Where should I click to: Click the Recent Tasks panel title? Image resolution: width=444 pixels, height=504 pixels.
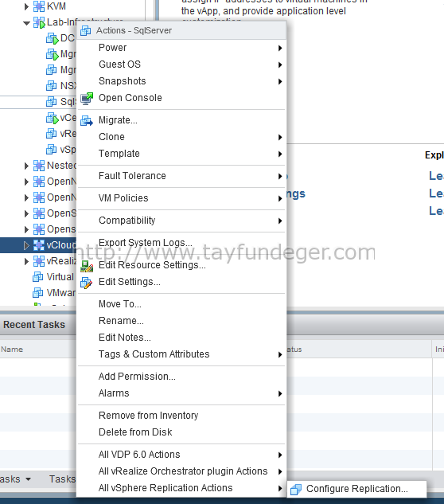click(34, 325)
